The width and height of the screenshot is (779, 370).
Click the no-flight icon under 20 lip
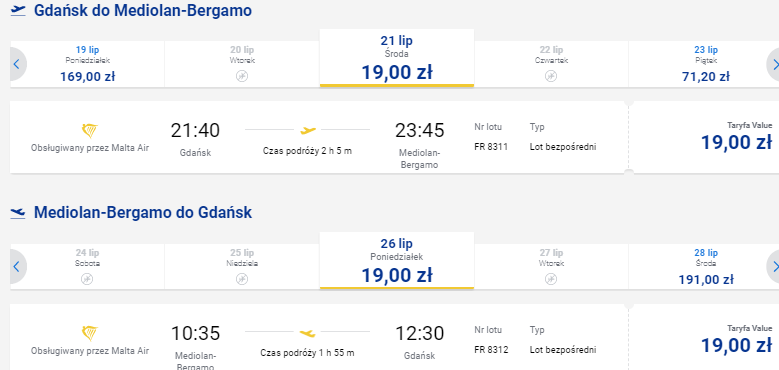242,76
